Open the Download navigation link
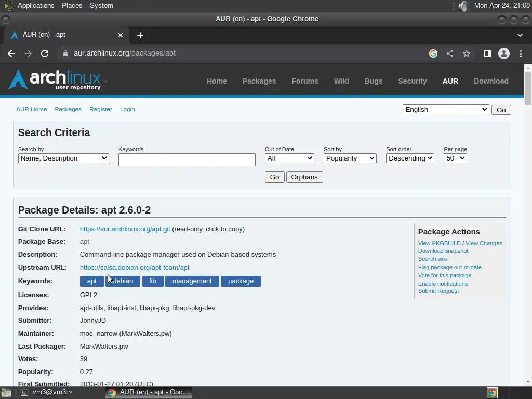 491,81
